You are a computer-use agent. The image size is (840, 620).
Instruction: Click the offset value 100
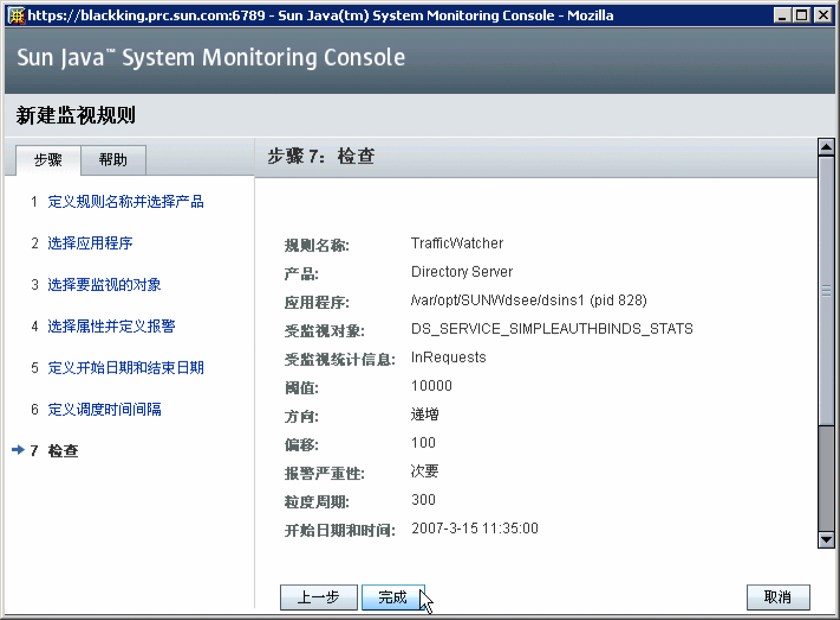point(424,443)
